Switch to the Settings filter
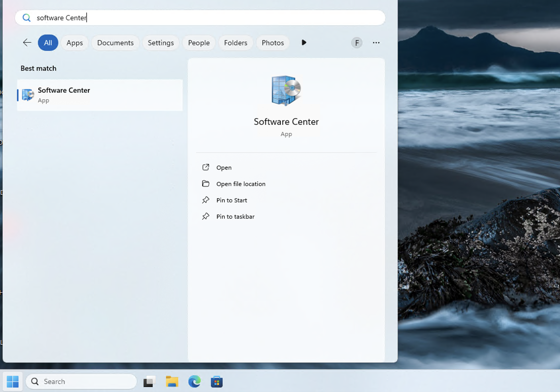Viewport: 560px width, 392px height. pos(161,43)
